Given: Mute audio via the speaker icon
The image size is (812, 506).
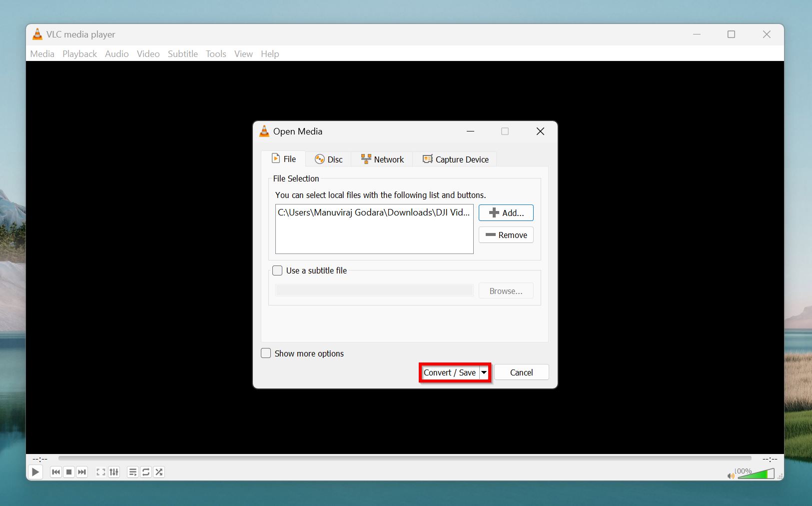Looking at the screenshot, I should point(731,475).
